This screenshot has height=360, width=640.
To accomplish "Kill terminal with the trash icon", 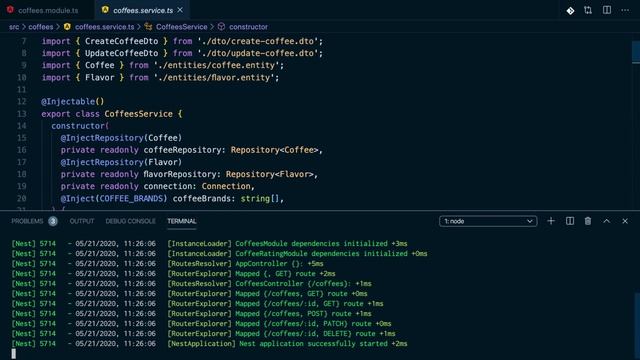I will click(x=588, y=221).
